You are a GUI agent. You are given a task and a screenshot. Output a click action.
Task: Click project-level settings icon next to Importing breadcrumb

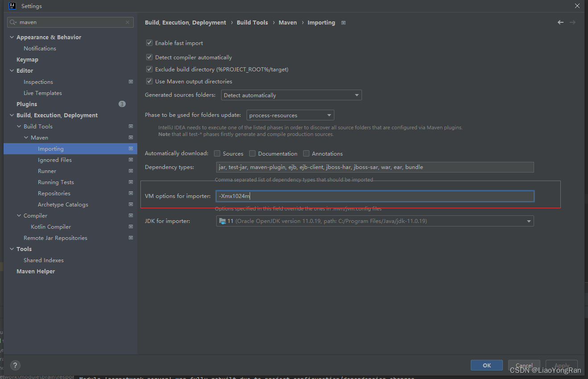click(343, 23)
